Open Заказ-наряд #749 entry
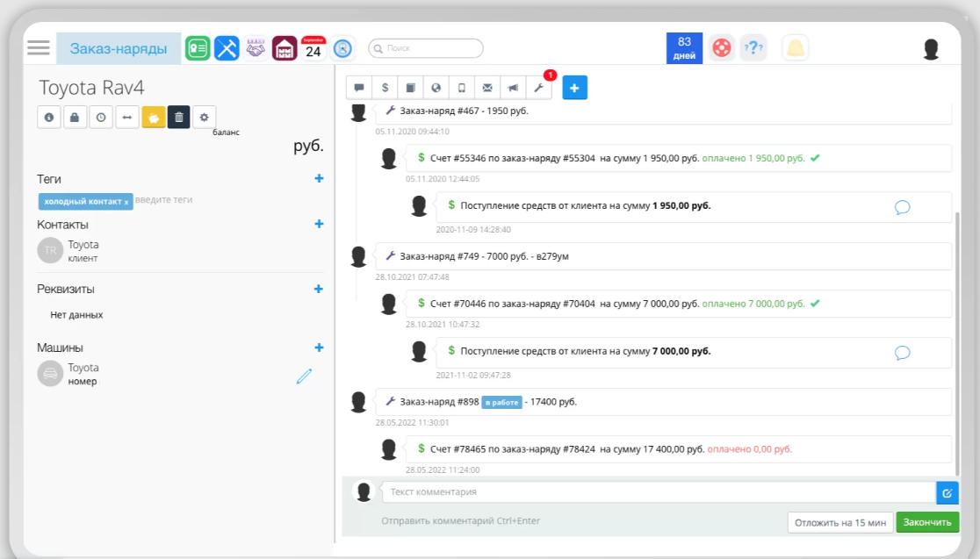The height and width of the screenshot is (559, 980). click(x=663, y=256)
